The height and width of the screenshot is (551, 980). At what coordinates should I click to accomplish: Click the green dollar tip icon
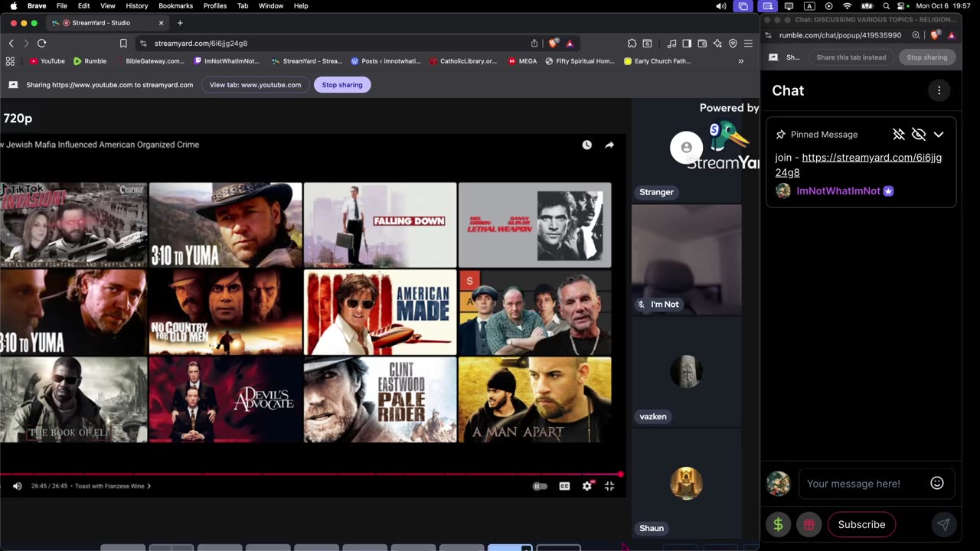(x=778, y=524)
